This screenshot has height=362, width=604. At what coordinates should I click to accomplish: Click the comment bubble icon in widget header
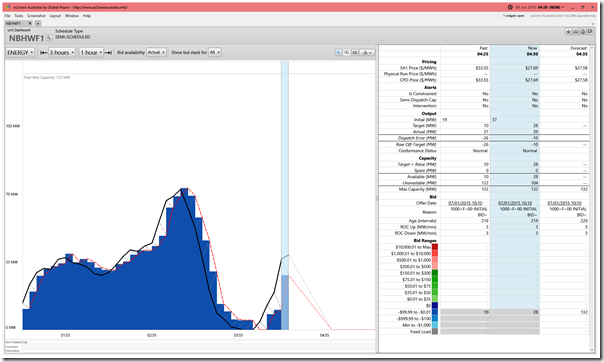pyautogui.click(x=590, y=32)
